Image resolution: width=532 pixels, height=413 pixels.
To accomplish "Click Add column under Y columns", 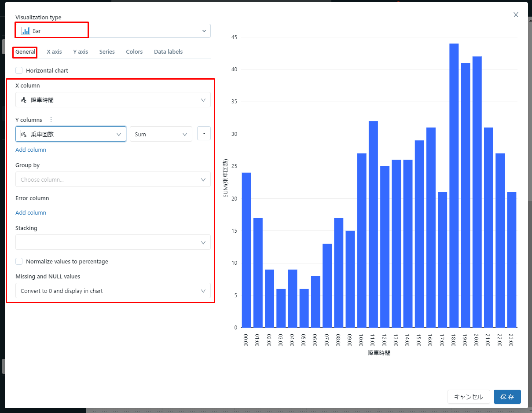I will (31, 150).
